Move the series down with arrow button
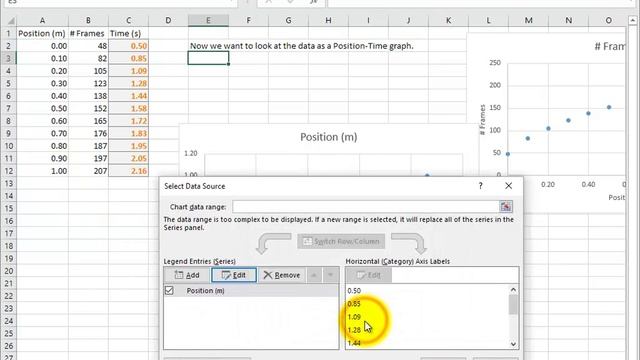 coord(331,275)
